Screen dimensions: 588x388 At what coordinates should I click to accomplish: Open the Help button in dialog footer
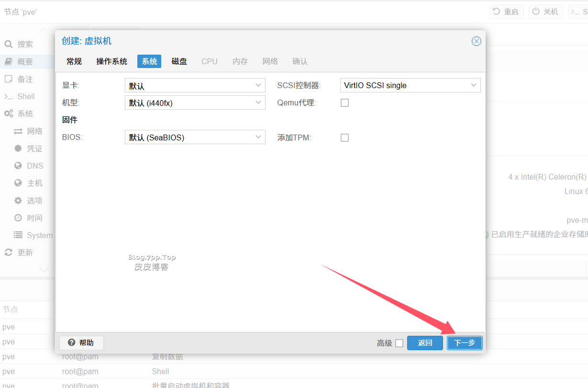point(81,342)
